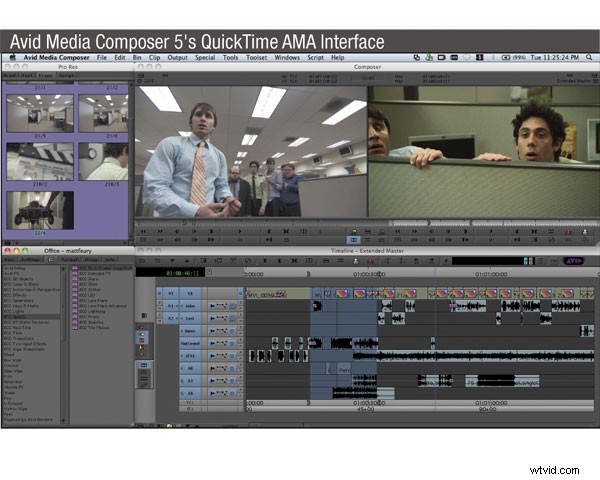Select BCC Effects category in effect palette

[x=15, y=295]
